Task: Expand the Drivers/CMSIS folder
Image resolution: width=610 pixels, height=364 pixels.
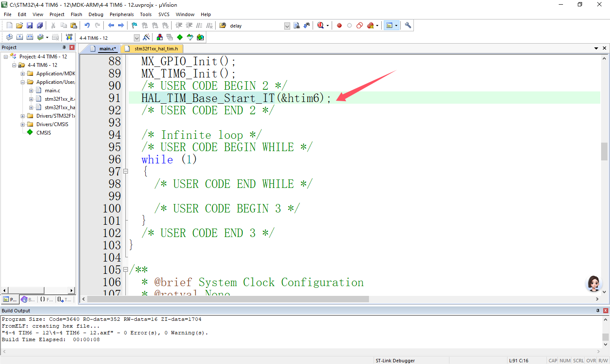Action: pyautogui.click(x=23, y=124)
